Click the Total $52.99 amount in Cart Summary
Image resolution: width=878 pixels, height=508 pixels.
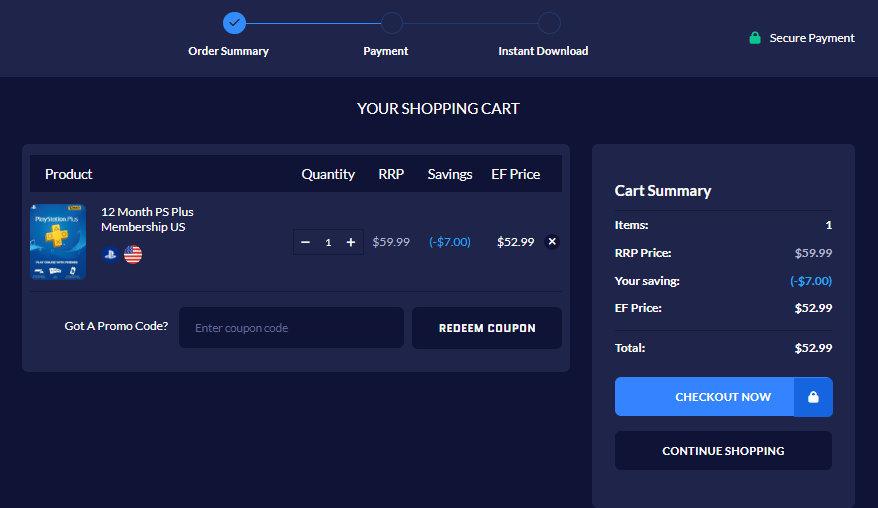pyautogui.click(x=813, y=348)
